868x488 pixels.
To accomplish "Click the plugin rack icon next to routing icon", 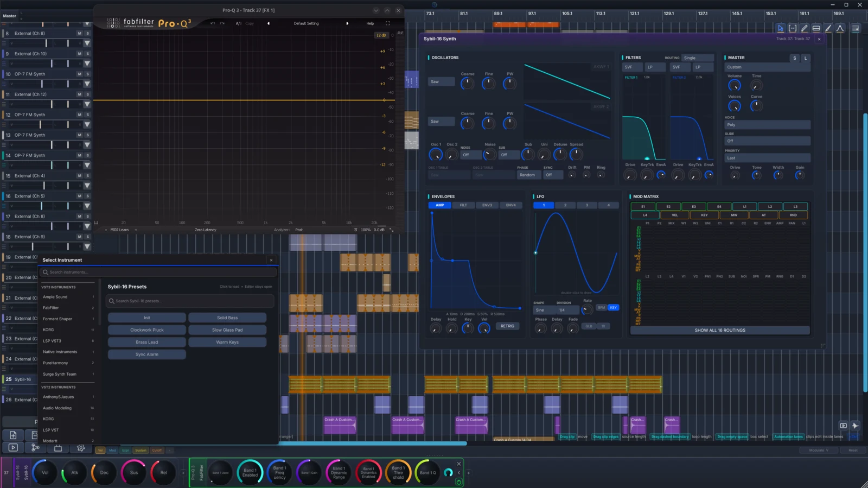I will pos(58,448).
